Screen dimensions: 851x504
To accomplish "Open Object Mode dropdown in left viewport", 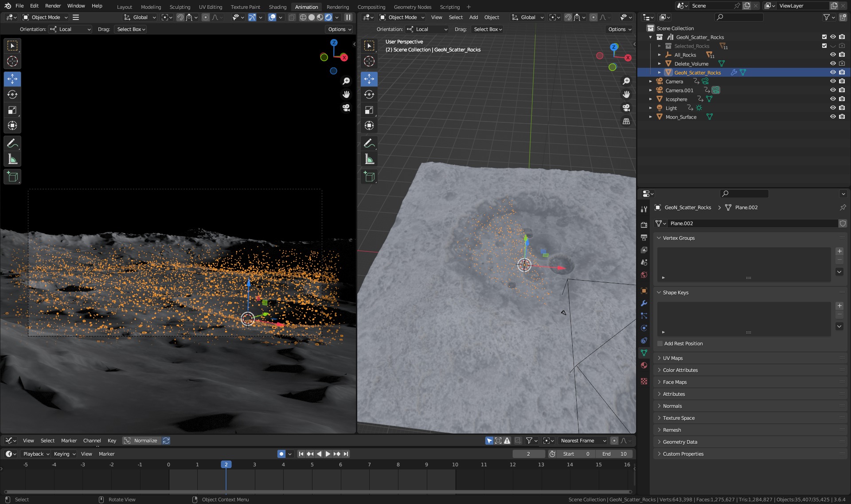I will pos(45,17).
